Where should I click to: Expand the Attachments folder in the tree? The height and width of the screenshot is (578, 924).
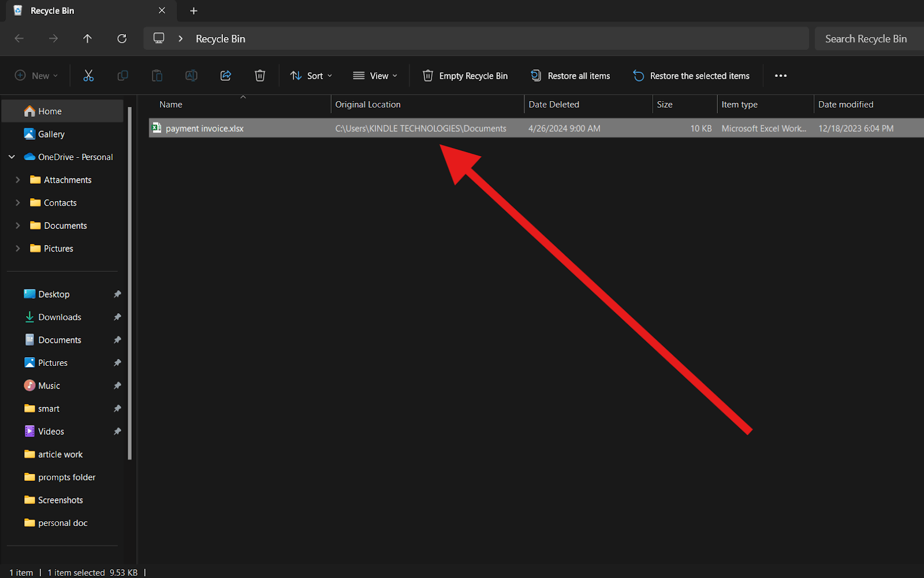[x=18, y=180]
